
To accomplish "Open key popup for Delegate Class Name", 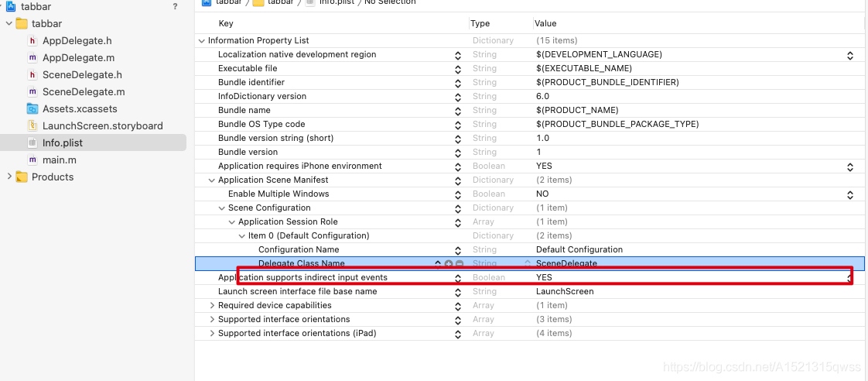I will tap(438, 263).
